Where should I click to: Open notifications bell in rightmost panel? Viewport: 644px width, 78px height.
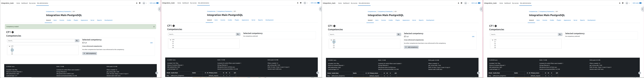tap(620, 3)
